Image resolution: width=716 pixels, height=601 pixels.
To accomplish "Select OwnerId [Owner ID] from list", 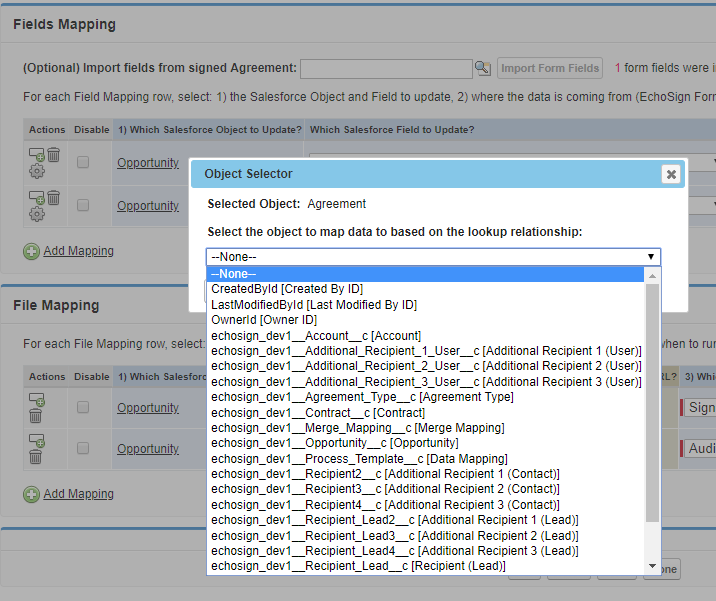I will pyautogui.click(x=264, y=320).
